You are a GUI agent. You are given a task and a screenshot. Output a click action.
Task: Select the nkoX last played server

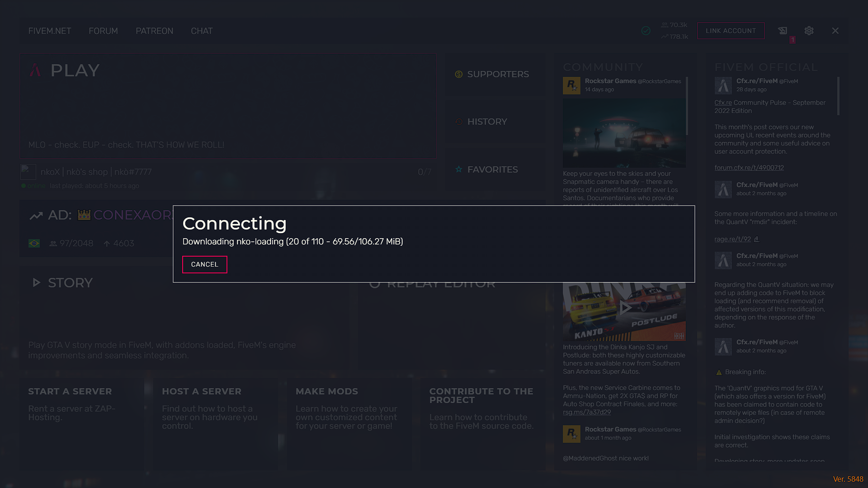228,177
